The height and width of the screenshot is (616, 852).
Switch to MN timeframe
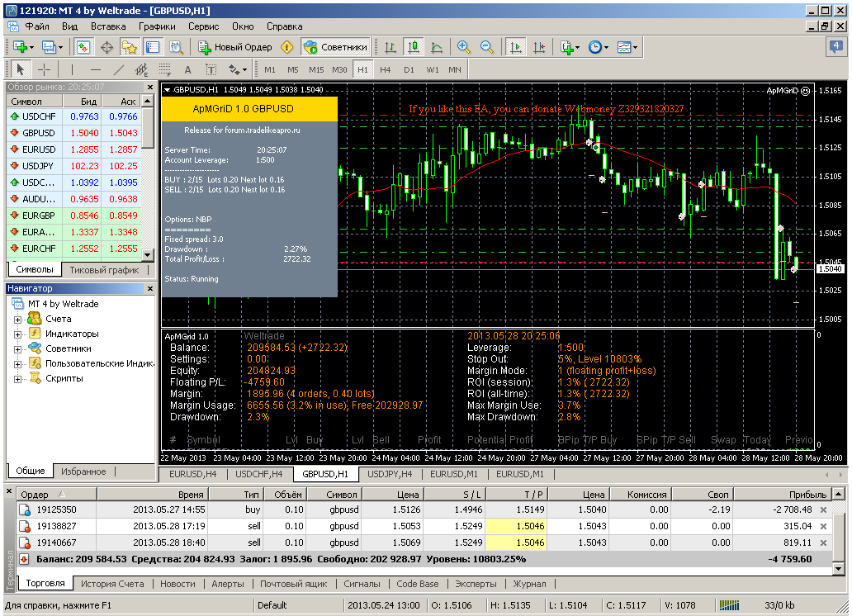tap(455, 69)
